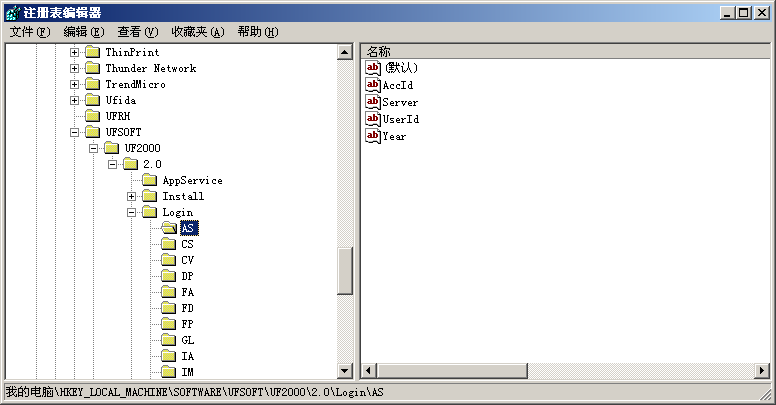This screenshot has width=776, height=405.
Task: Click the string icon beside Year
Action: (x=373, y=136)
